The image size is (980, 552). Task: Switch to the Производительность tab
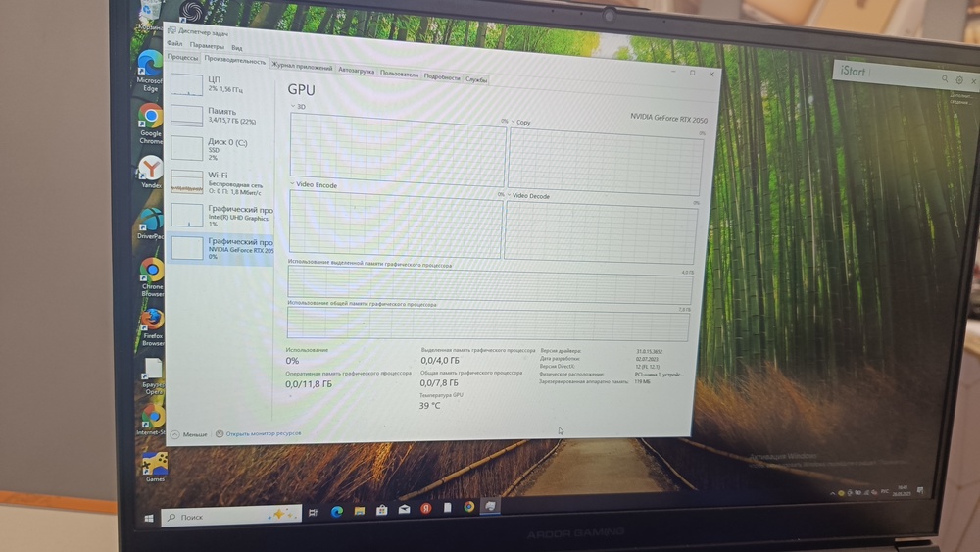235,61
